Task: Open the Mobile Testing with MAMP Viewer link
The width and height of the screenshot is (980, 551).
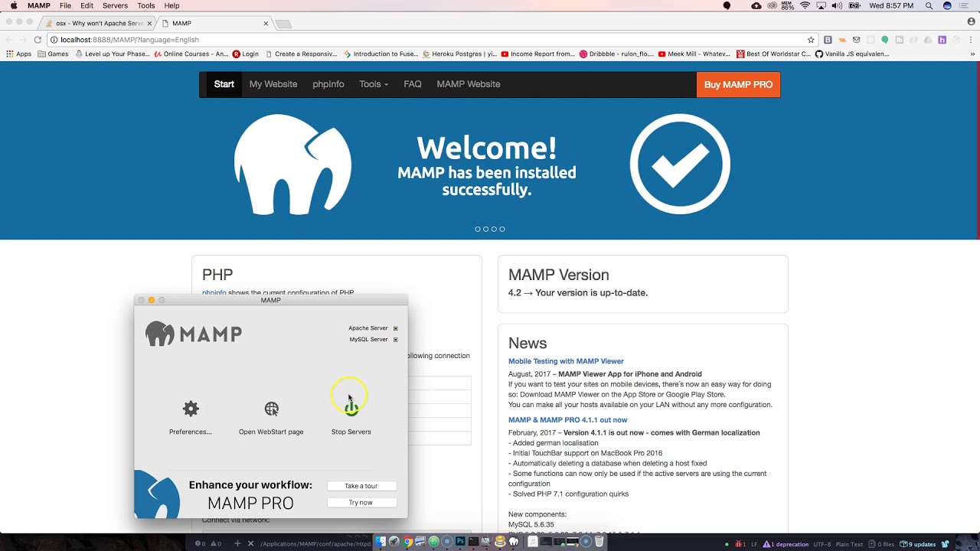Action: (x=566, y=361)
